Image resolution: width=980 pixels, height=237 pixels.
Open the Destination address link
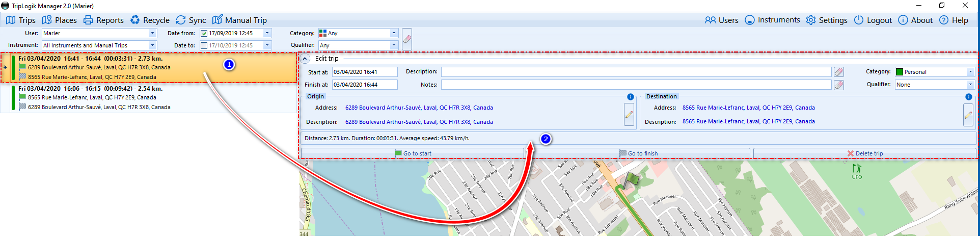pyautogui.click(x=749, y=108)
